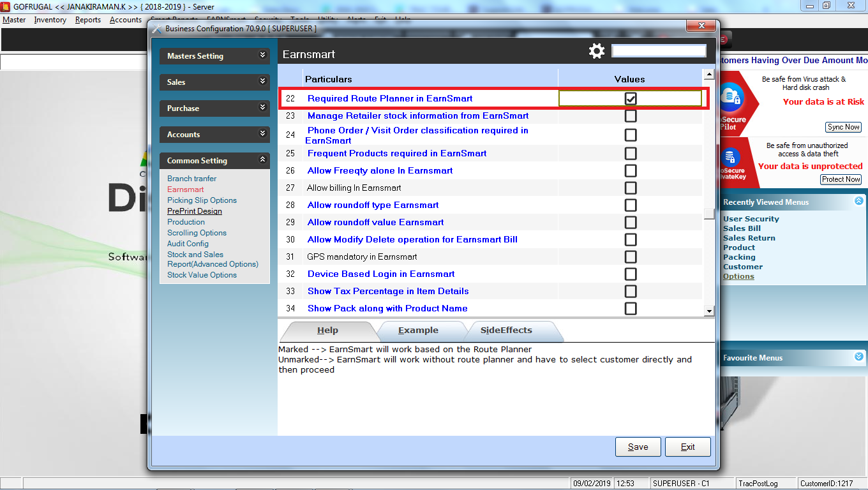This screenshot has width=868, height=490.
Task: Open User Security from recently viewed menus
Action: (751, 219)
